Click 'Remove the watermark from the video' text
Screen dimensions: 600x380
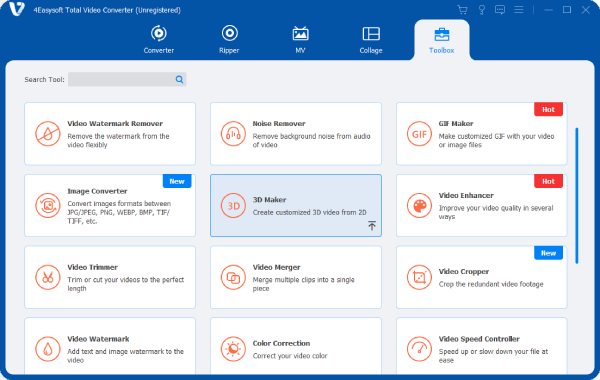118,140
